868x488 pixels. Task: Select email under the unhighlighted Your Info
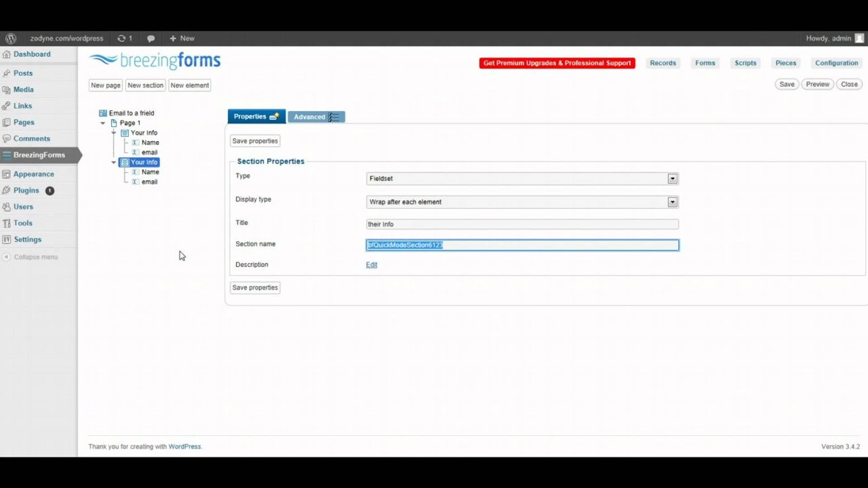pyautogui.click(x=150, y=152)
